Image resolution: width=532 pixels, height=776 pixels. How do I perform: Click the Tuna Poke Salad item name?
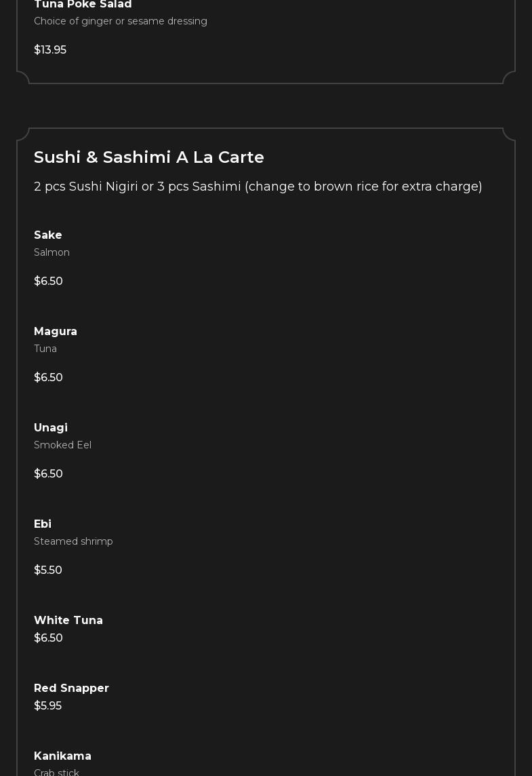point(83,5)
